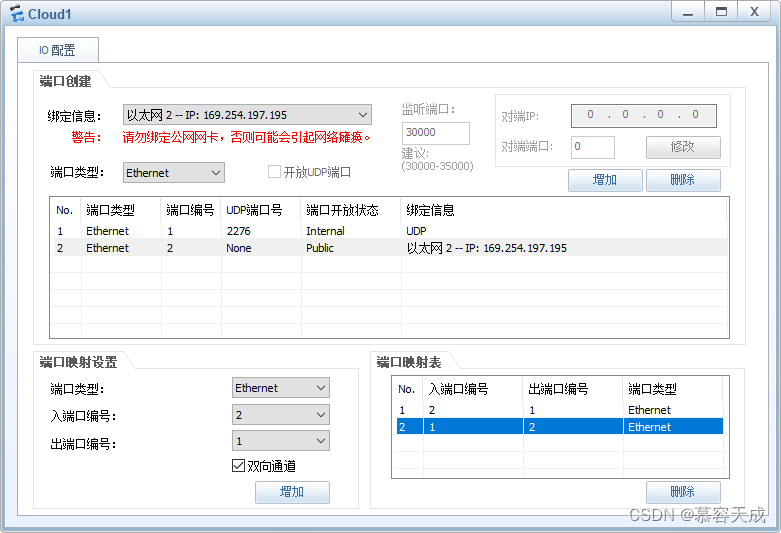Viewport: 781px width, 533px height.
Task: Click the 出端口编号 column header in mapping table
Action: [x=573, y=389]
